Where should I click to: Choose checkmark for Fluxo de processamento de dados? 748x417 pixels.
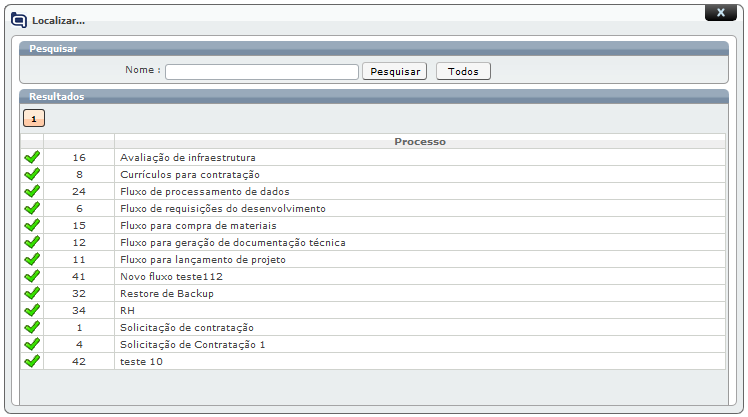(31, 191)
